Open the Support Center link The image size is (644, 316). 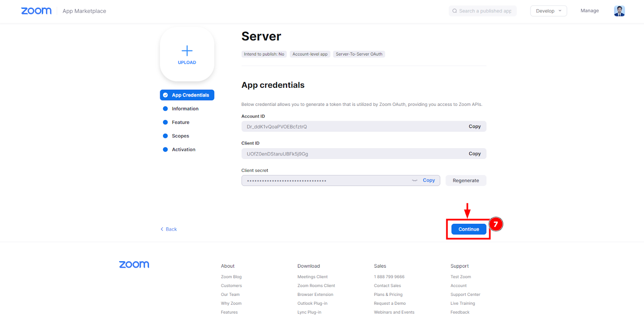(x=465, y=295)
